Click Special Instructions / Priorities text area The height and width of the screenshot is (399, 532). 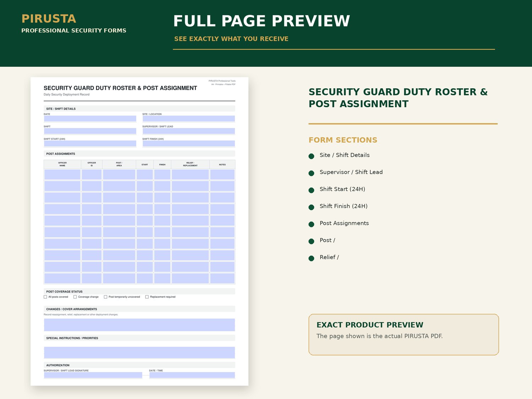tap(139, 353)
